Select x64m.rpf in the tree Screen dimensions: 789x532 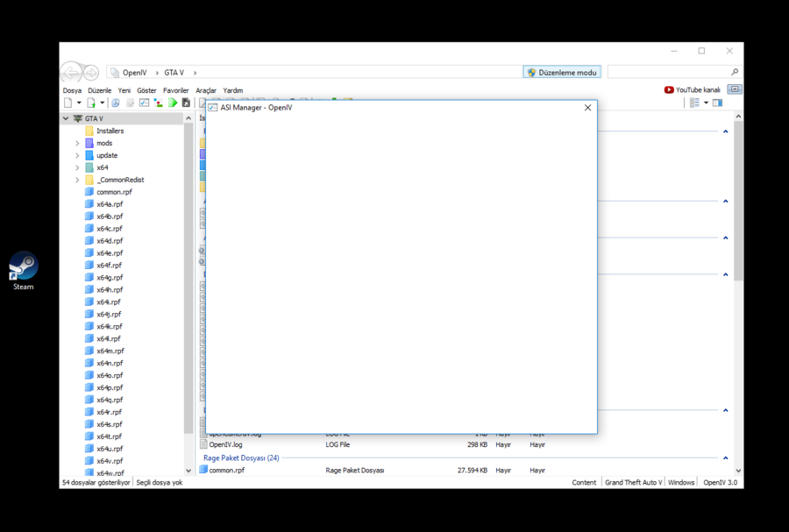click(x=104, y=351)
